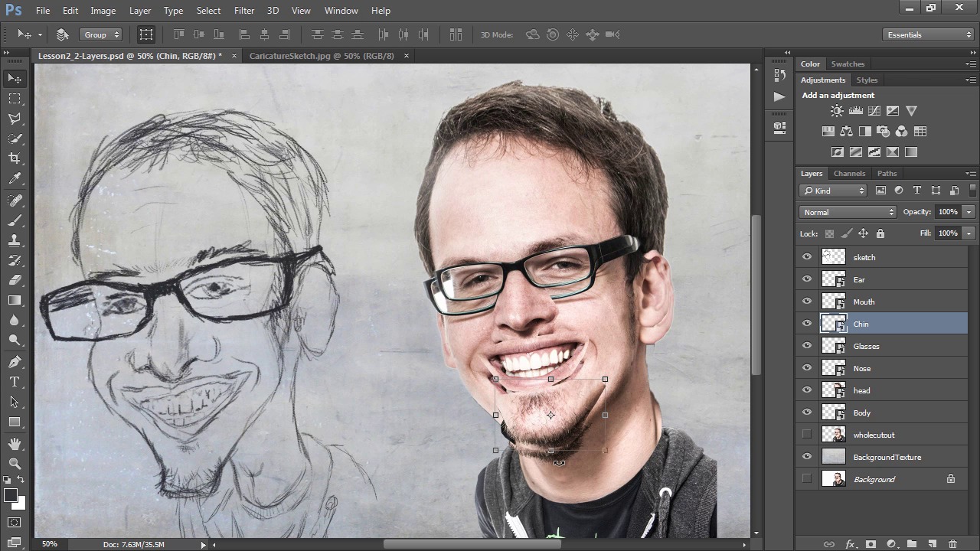Switch to the CaricatureSketch.jpg document tab
Viewport: 980px width, 551px height.
click(322, 56)
